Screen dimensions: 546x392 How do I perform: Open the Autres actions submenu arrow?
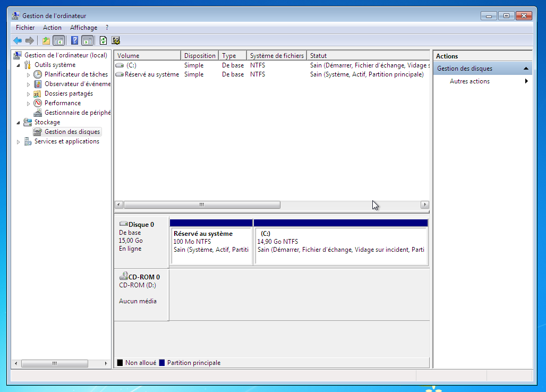(526, 81)
